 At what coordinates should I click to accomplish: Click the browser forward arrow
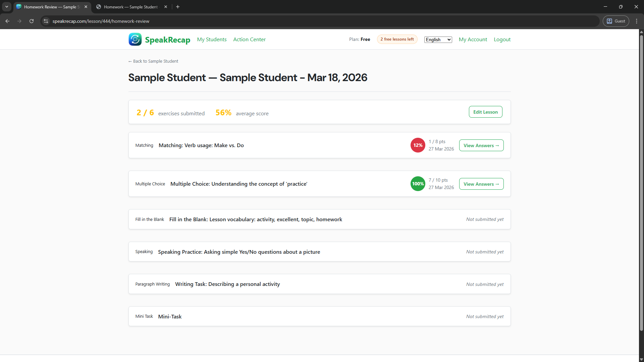pyautogui.click(x=19, y=21)
